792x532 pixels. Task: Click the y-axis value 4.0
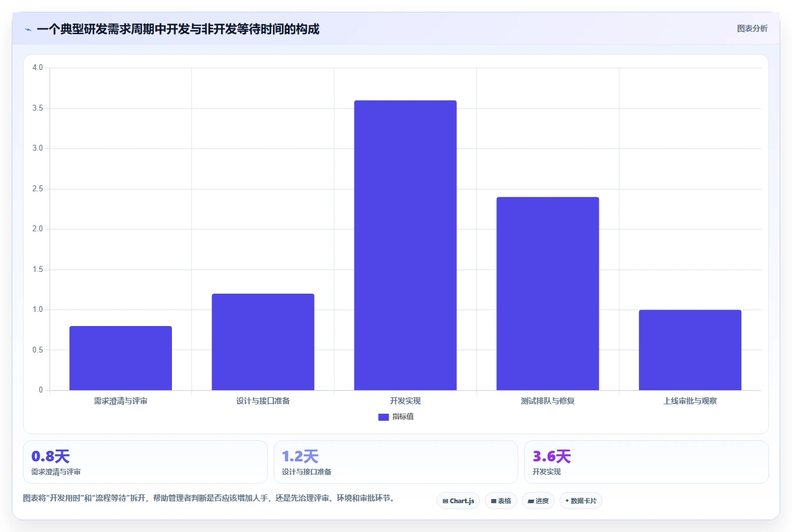click(x=38, y=68)
